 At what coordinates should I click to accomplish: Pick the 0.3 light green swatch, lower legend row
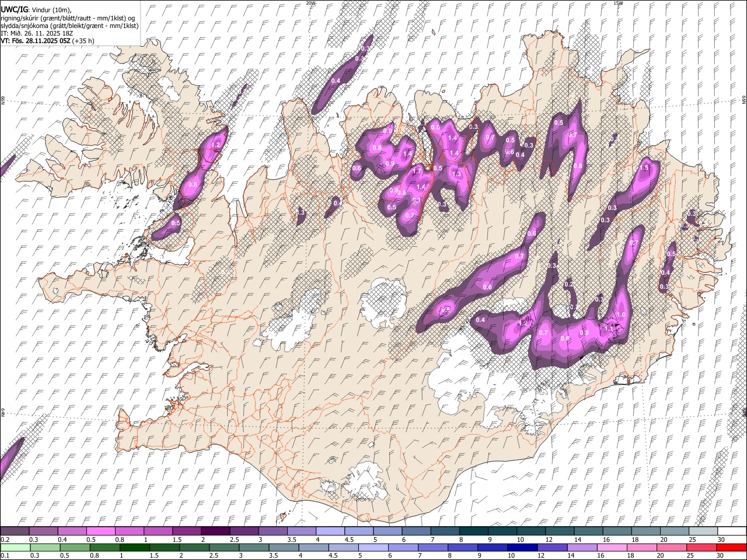(45, 547)
